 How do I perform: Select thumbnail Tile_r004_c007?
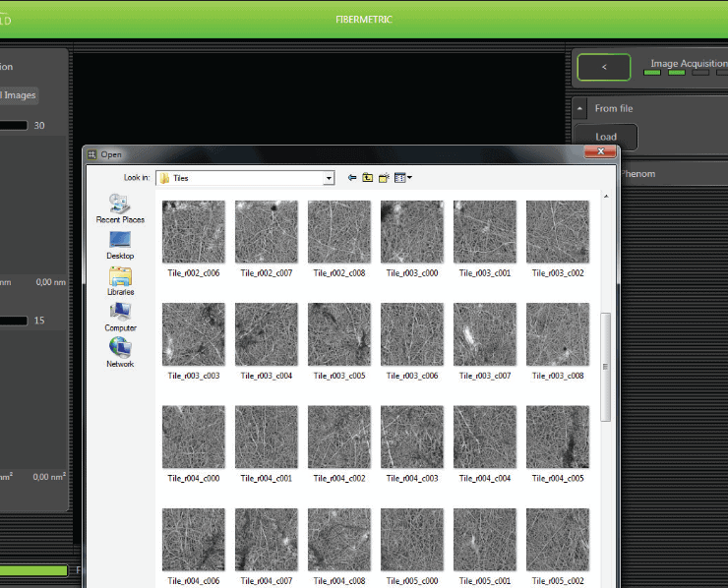point(267,539)
